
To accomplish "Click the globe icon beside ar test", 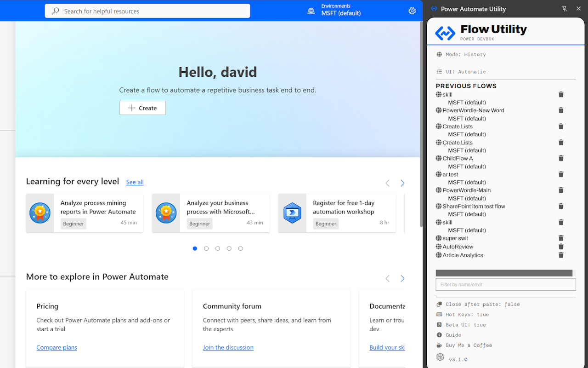I will pyautogui.click(x=439, y=174).
